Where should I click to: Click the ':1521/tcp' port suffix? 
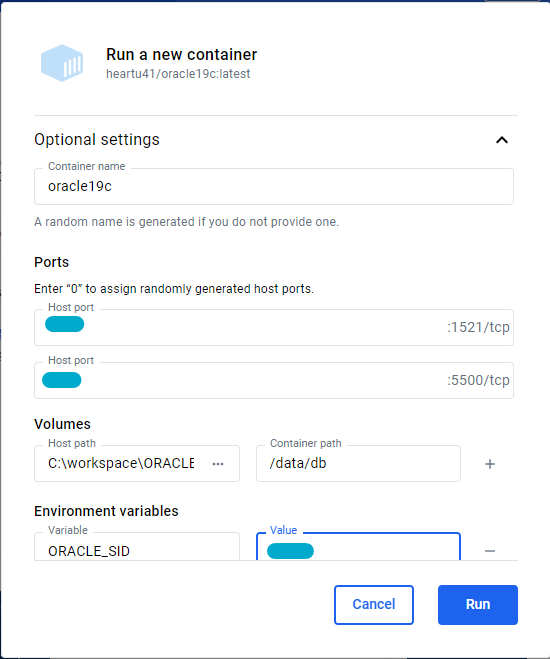(478, 327)
